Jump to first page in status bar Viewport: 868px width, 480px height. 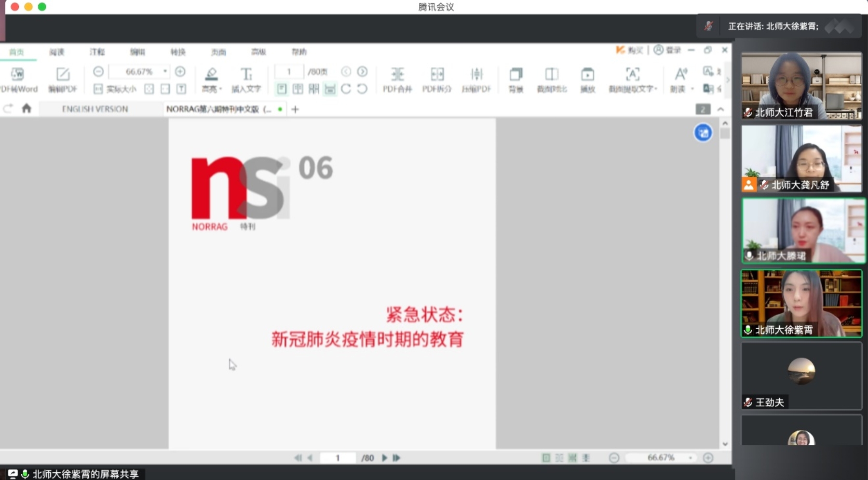click(298, 458)
